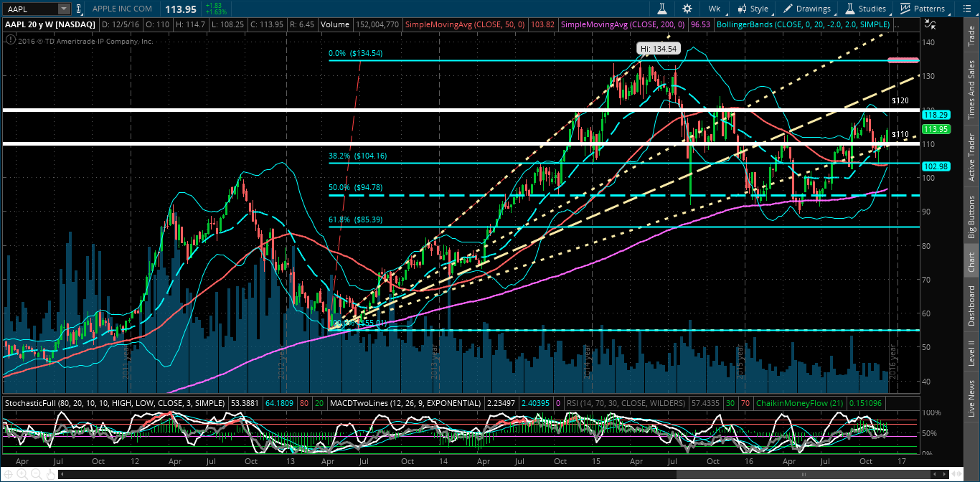Click the $110 price level label
Image resolution: width=980 pixels, height=482 pixels.
point(900,135)
